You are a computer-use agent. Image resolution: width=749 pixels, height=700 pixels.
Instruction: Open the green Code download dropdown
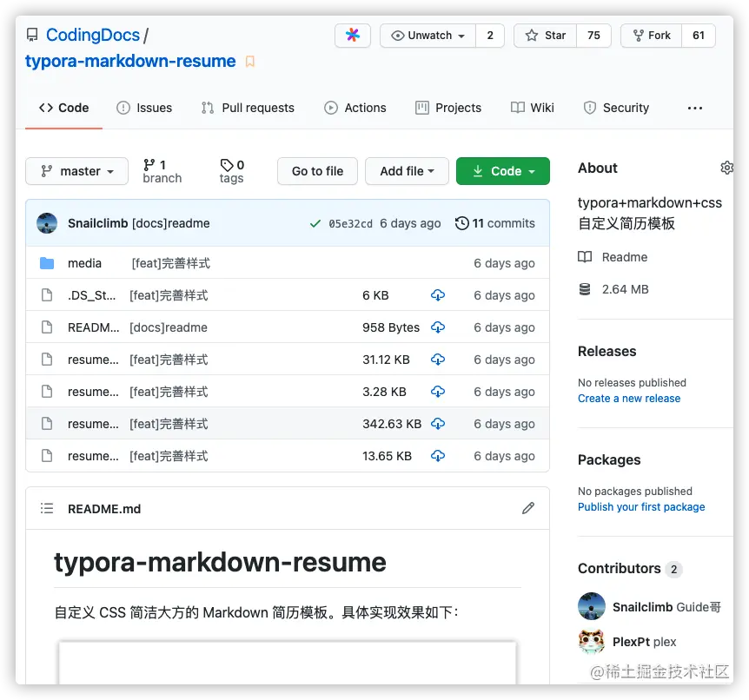tap(503, 171)
